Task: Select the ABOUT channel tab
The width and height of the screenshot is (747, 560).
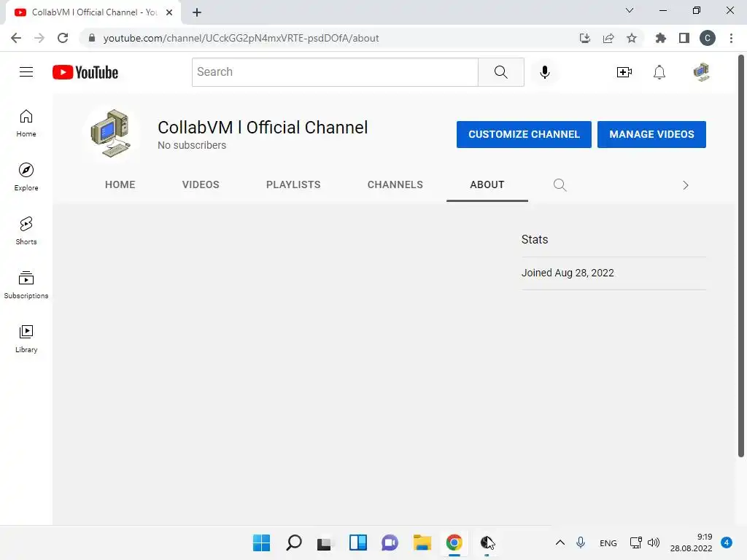Action: pyautogui.click(x=487, y=184)
